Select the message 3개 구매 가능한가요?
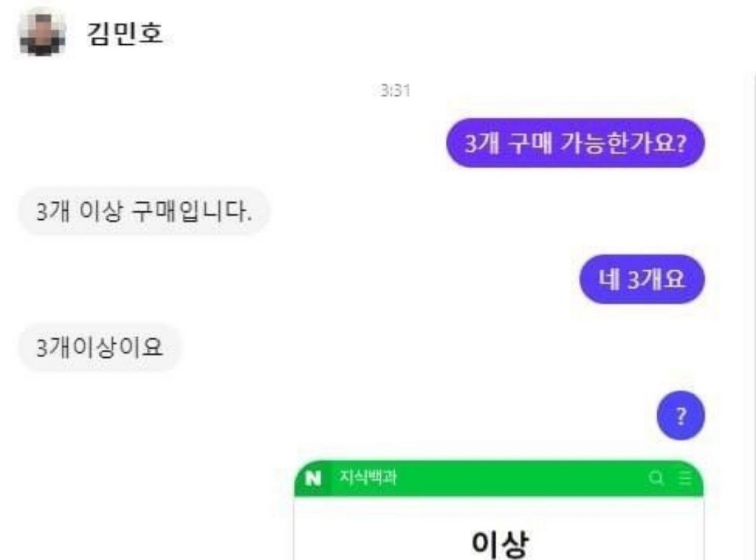Screen dimensions: 756x560 [x=575, y=143]
